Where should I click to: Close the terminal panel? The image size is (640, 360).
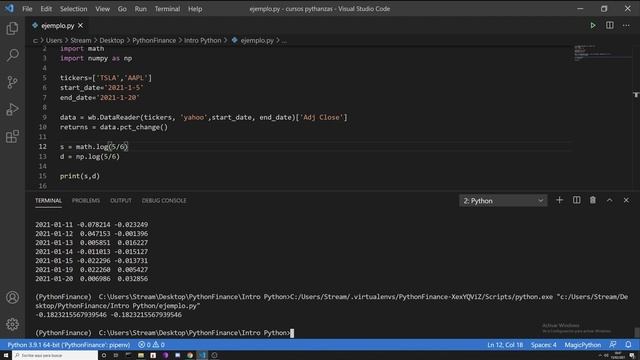(626, 200)
